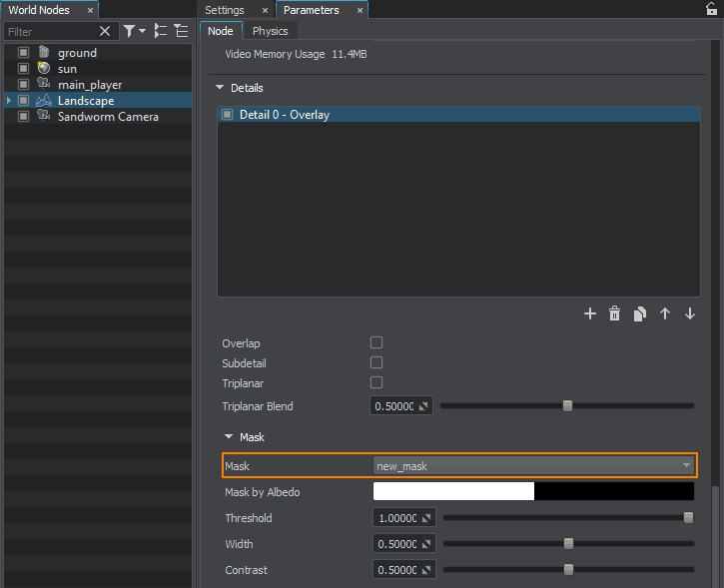Switch to the Physics tab

tap(270, 31)
